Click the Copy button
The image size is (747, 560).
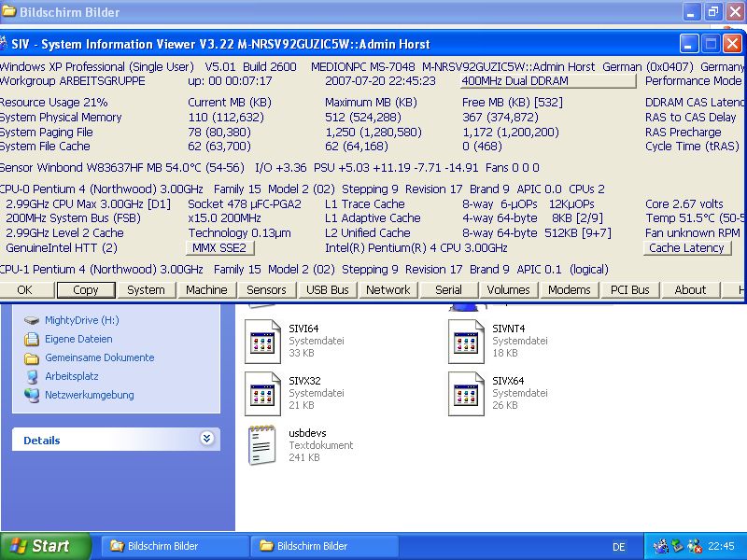pos(86,290)
